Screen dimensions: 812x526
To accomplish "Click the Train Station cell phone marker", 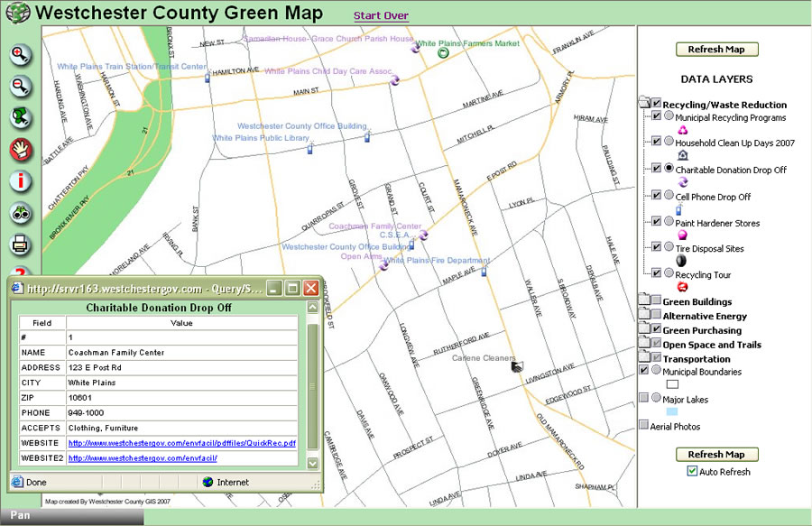I will tap(208, 78).
